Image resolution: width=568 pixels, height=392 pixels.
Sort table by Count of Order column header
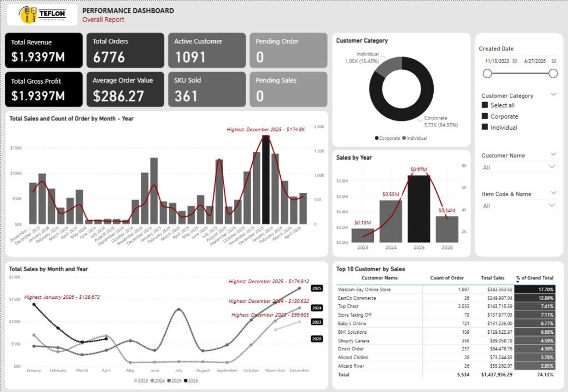(447, 278)
